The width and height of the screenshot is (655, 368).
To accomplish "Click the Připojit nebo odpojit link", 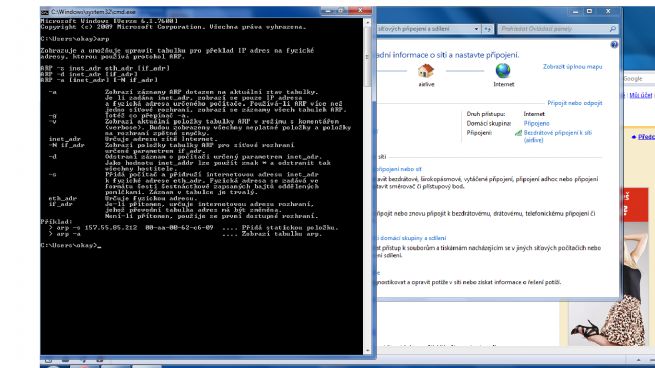I will click(x=574, y=103).
